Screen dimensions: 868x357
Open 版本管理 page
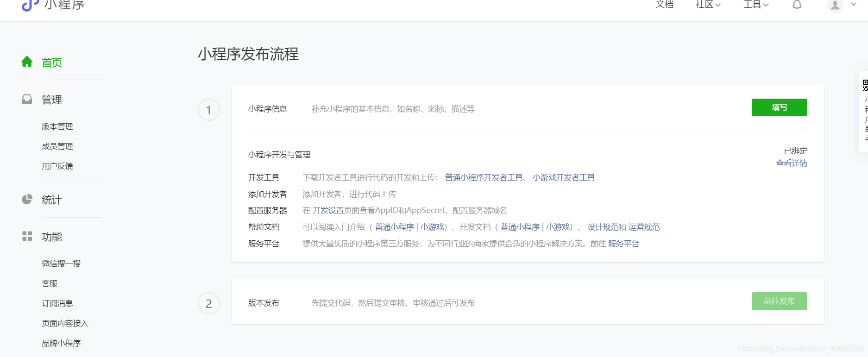(x=57, y=126)
